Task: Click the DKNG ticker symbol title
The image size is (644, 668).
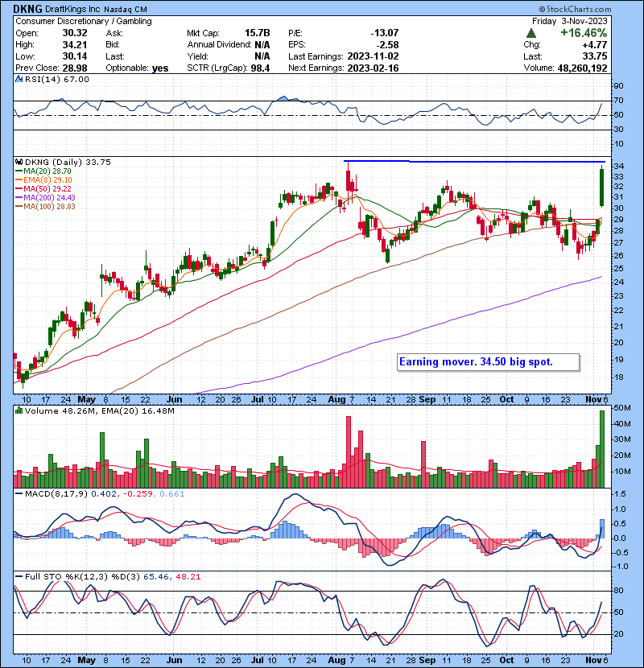Action: (x=28, y=9)
